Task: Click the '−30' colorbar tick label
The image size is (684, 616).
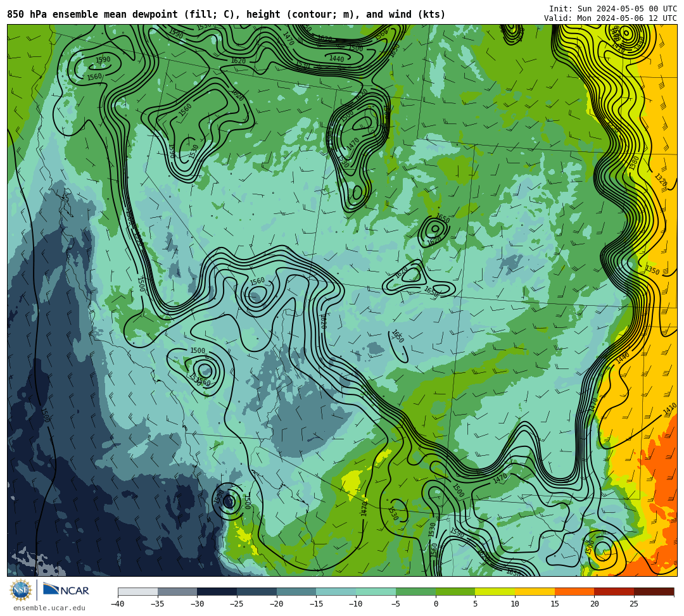Action: click(x=197, y=604)
